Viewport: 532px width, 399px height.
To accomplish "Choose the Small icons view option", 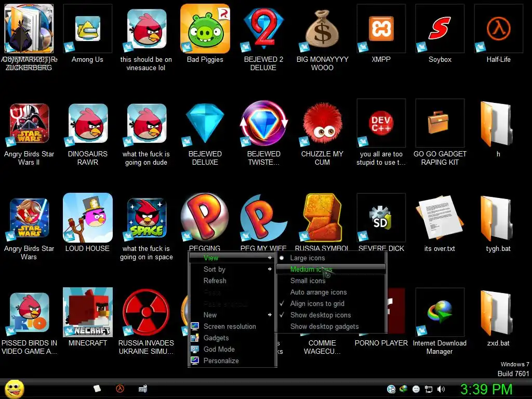I will [x=331, y=281].
